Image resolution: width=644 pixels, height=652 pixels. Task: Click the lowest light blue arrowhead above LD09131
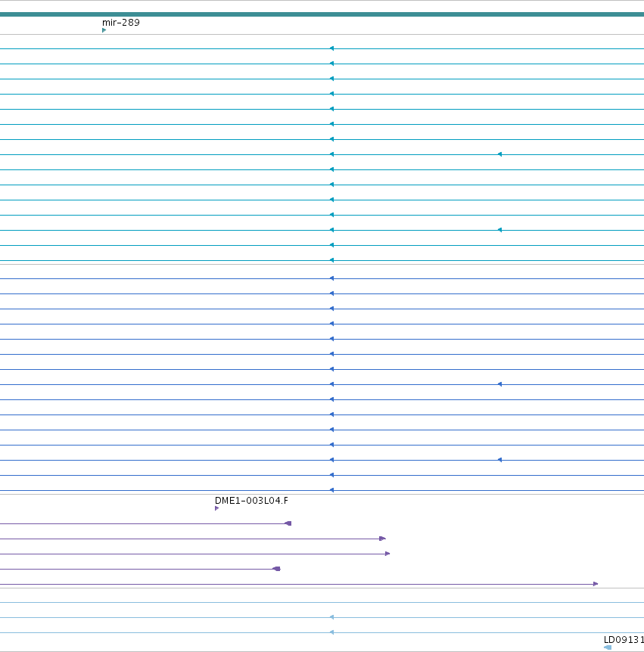[331, 632]
